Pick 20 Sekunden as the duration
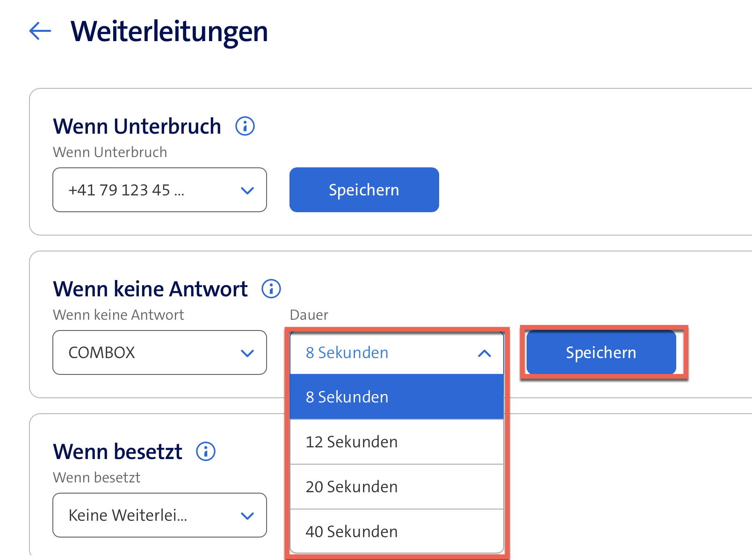 (397, 487)
